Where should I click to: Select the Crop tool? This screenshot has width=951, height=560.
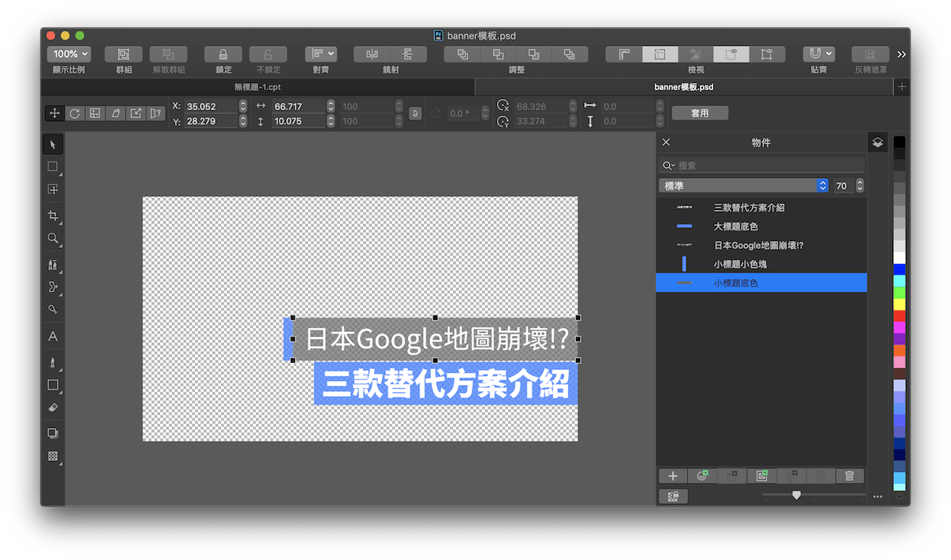coord(53,215)
